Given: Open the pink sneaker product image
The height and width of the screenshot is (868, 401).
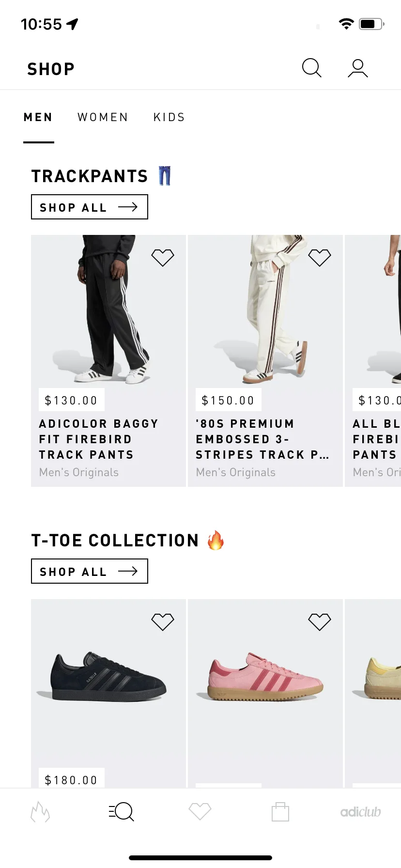Looking at the screenshot, I should (x=265, y=676).
